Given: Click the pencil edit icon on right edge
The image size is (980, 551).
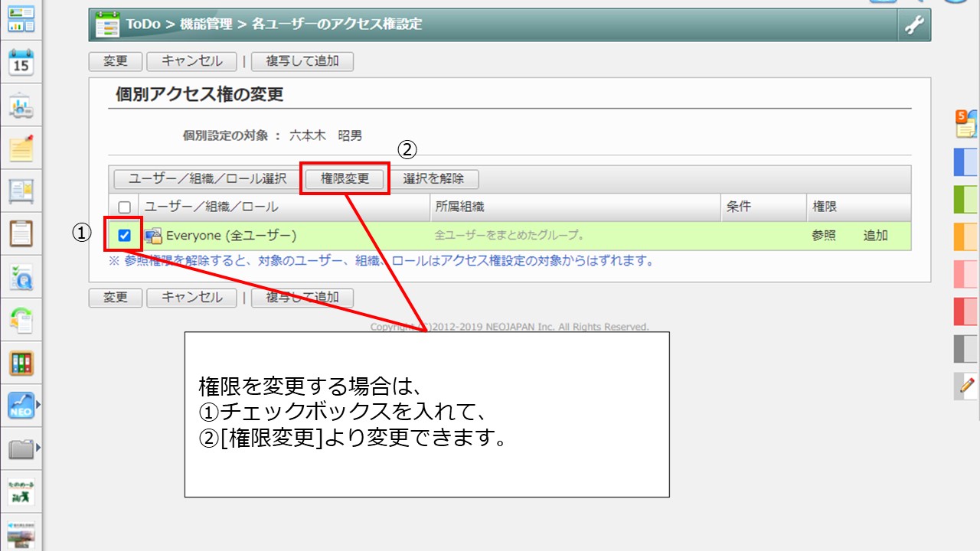Looking at the screenshot, I should pos(967,386).
